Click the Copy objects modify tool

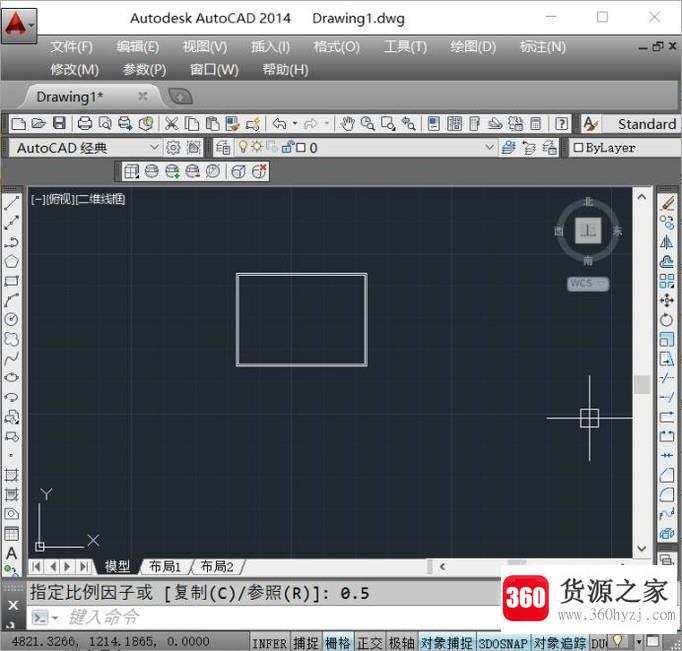click(x=667, y=223)
